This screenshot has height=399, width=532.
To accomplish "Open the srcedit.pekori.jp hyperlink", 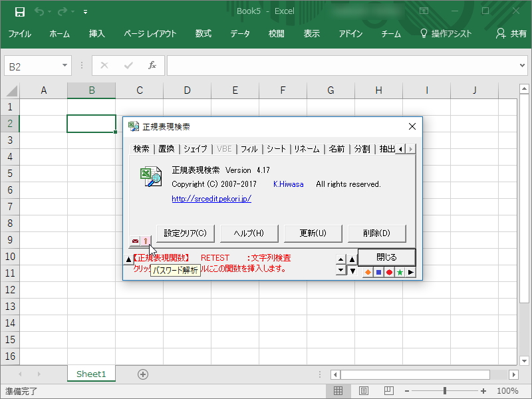I will [x=211, y=198].
